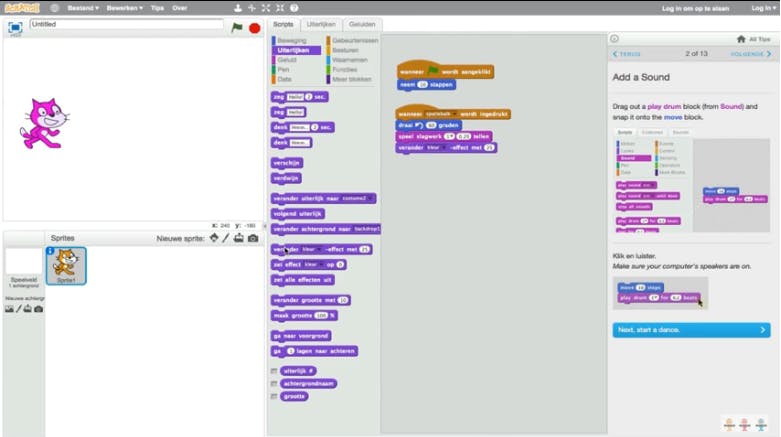This screenshot has width=781, height=437.
Task: Choose new sprite from library icon
Action: (x=214, y=238)
